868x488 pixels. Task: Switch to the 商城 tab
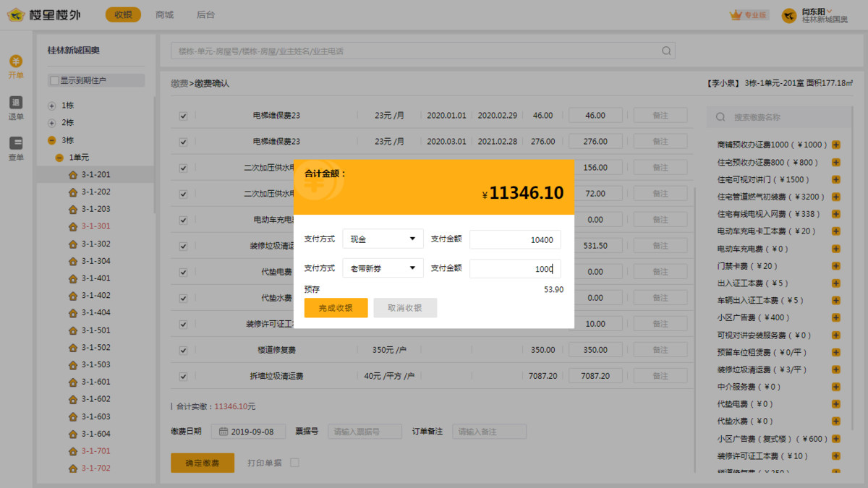164,14
